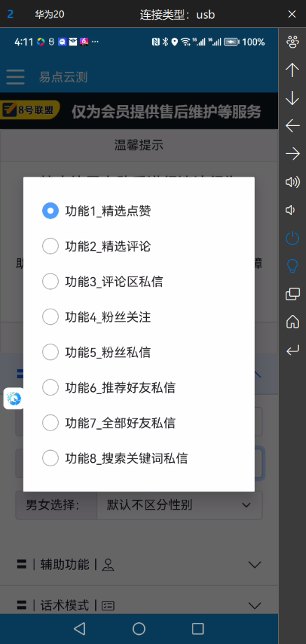Click the volume up speaker icon
Viewport: 306px width, 644px height.
pyautogui.click(x=293, y=182)
